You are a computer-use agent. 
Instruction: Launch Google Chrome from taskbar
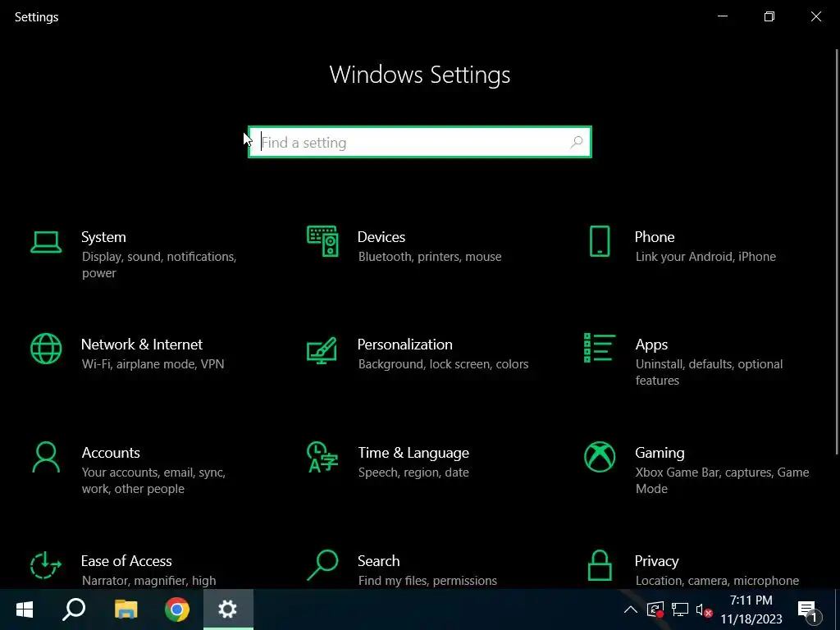[177, 609]
